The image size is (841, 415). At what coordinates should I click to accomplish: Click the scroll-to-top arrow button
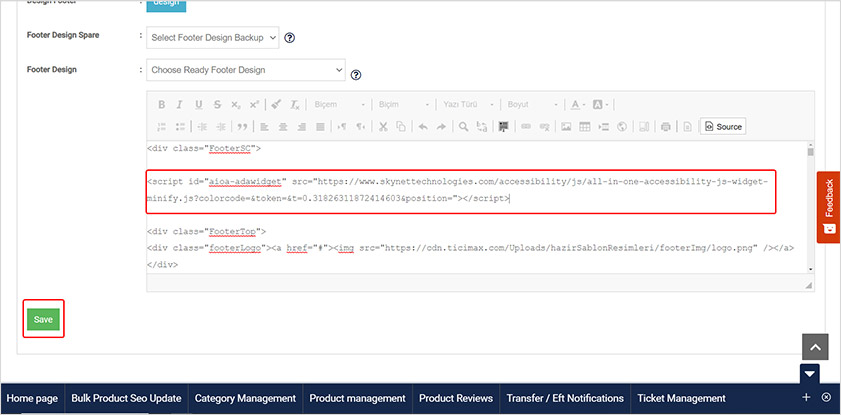815,347
